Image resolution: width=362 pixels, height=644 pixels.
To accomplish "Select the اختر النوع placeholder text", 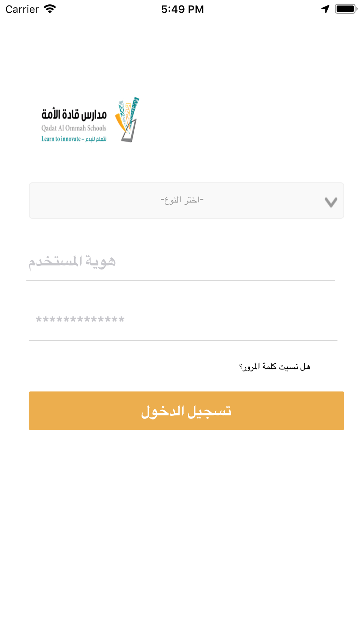I will click(x=182, y=200).
